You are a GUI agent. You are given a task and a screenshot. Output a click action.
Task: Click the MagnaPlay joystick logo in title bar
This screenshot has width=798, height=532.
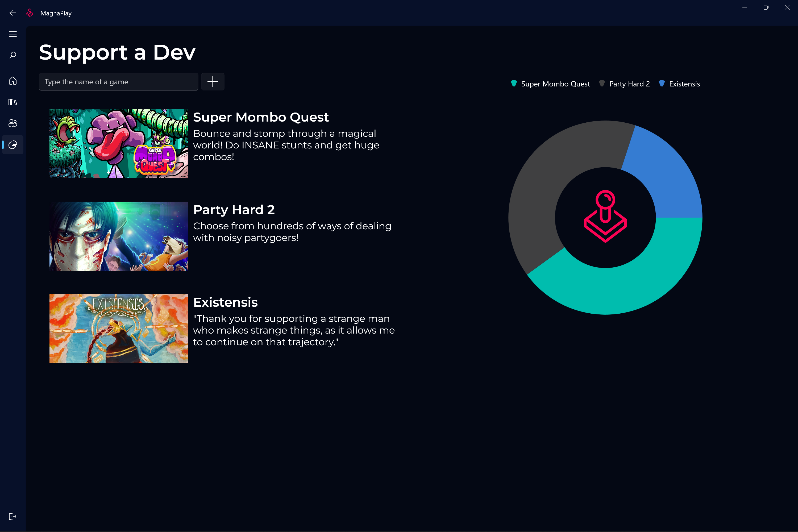click(30, 13)
